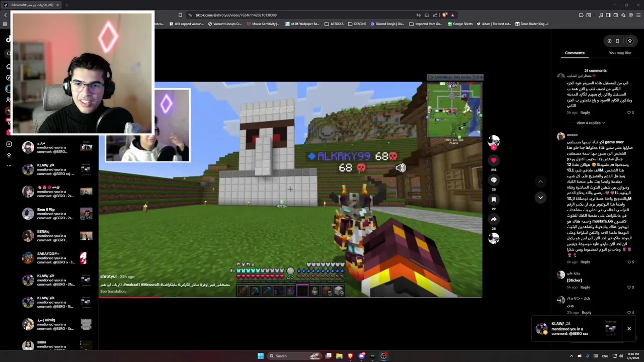644x362 pixels.
Task: Open the Rem || Vip mention notification
Action: tap(58, 214)
